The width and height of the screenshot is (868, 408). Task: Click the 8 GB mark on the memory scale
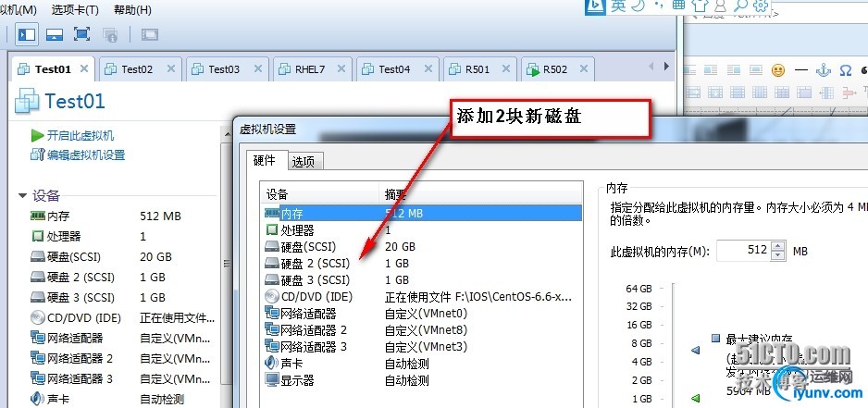[x=641, y=343]
